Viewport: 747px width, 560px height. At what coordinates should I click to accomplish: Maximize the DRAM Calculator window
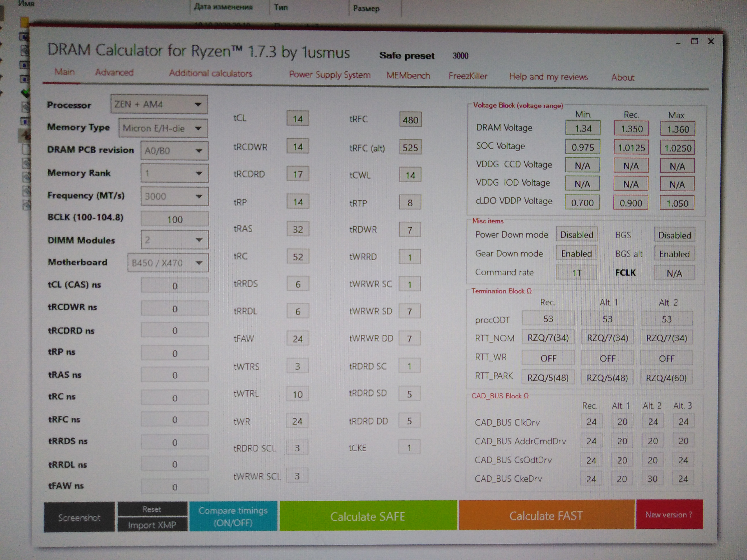tap(695, 41)
